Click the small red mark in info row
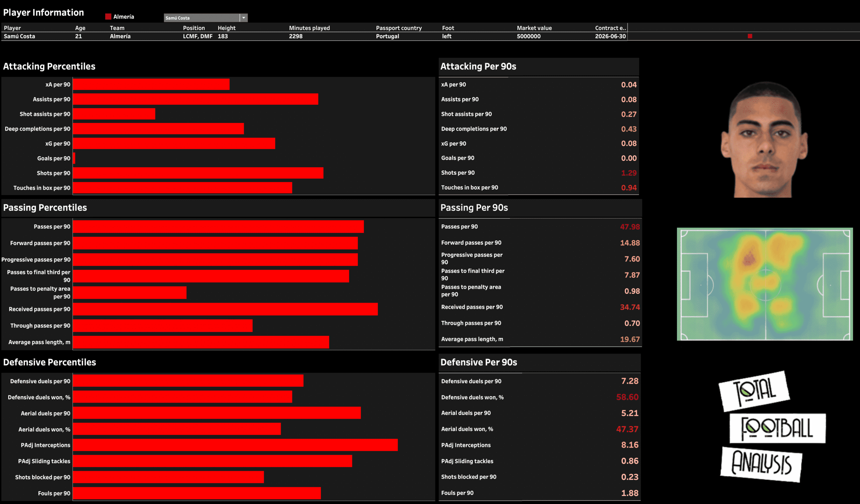 [750, 36]
